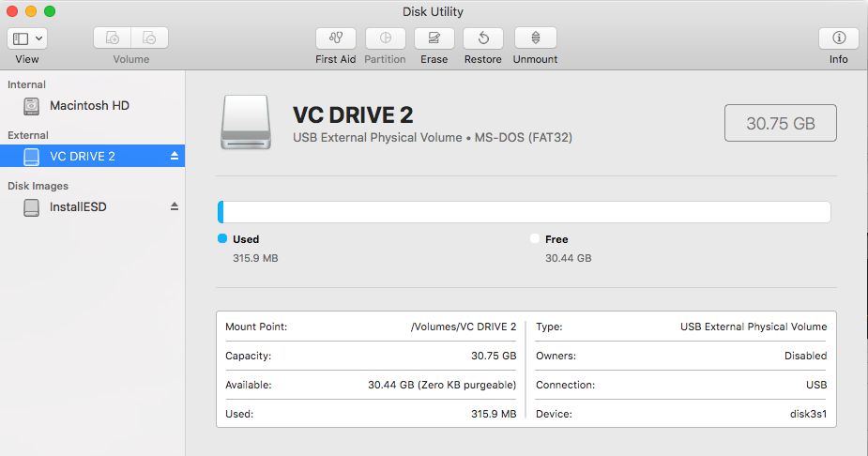Viewport: 868px width, 456px height.
Task: Click the External sidebar section header
Action: click(27, 136)
